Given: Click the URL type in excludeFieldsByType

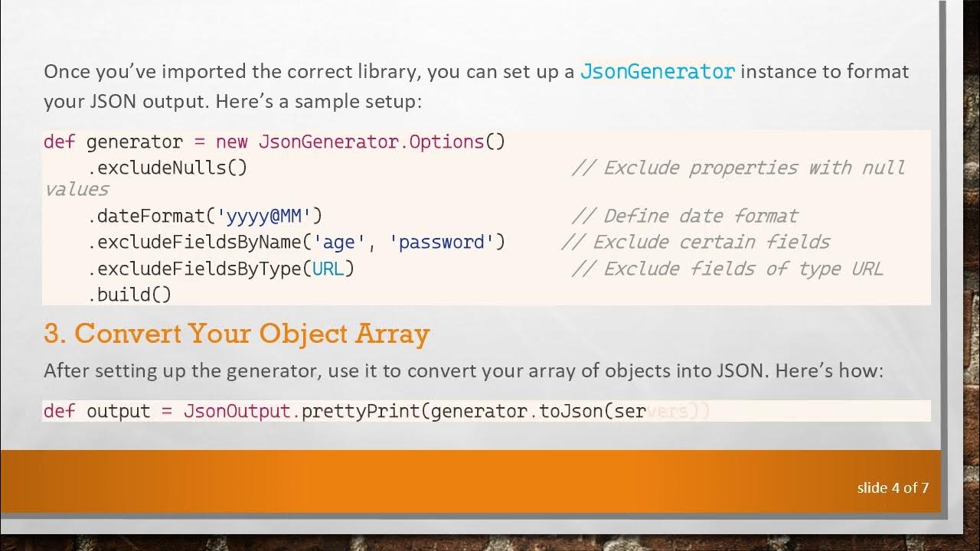Looking at the screenshot, I should (x=328, y=269).
